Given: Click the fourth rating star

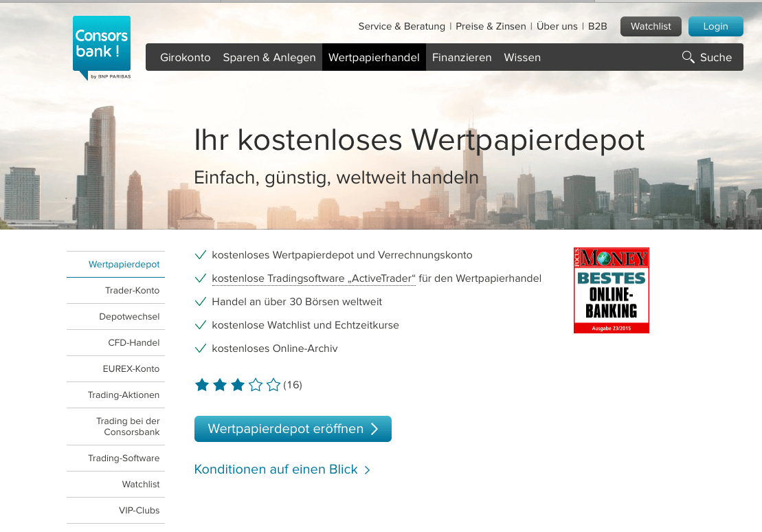Looking at the screenshot, I should point(256,385).
